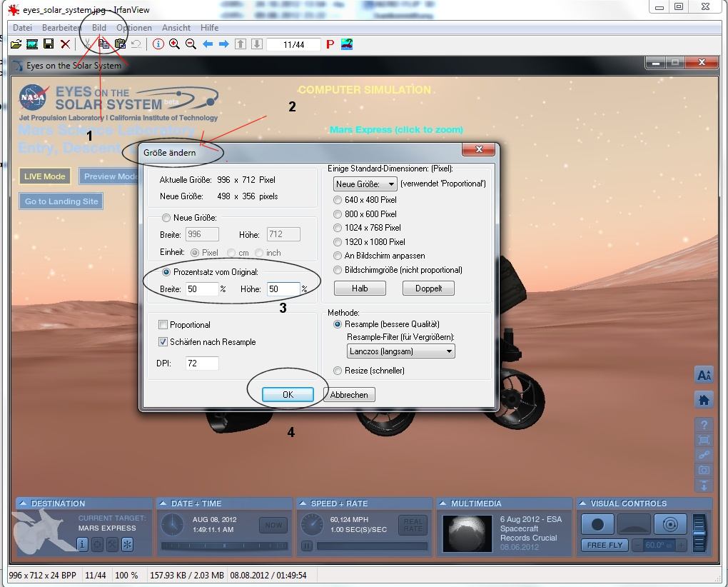
Task: Open the Neue Größe standard dimensions dropdown
Action: coord(365,184)
